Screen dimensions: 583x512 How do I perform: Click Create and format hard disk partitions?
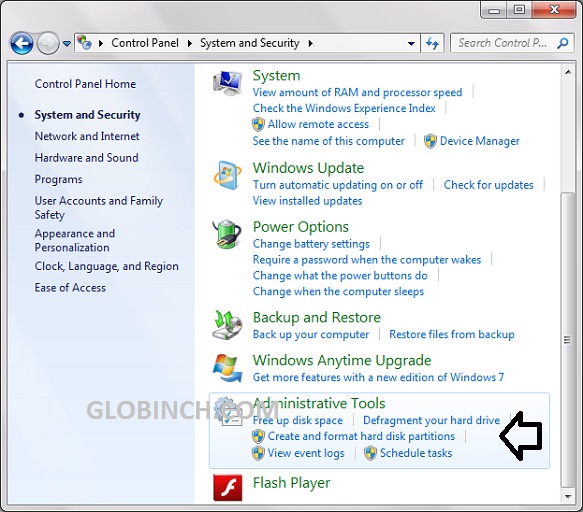click(x=361, y=436)
